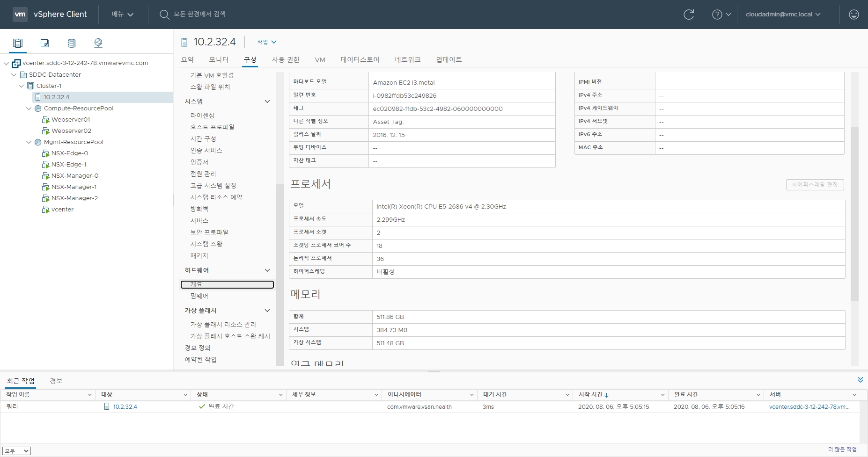Open 라이센싱 settings
This screenshot has height=457, width=868.
(x=202, y=116)
